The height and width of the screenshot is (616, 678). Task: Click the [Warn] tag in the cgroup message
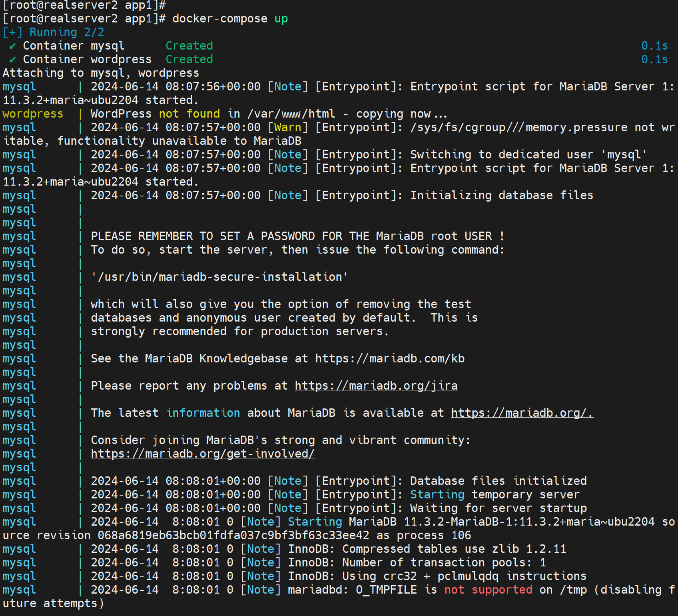point(287,128)
